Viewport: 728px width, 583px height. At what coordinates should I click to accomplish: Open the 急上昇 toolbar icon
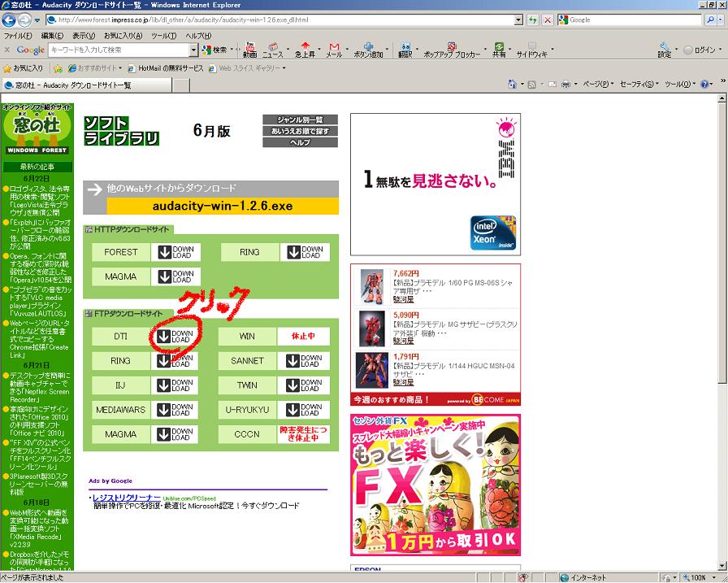[305, 50]
